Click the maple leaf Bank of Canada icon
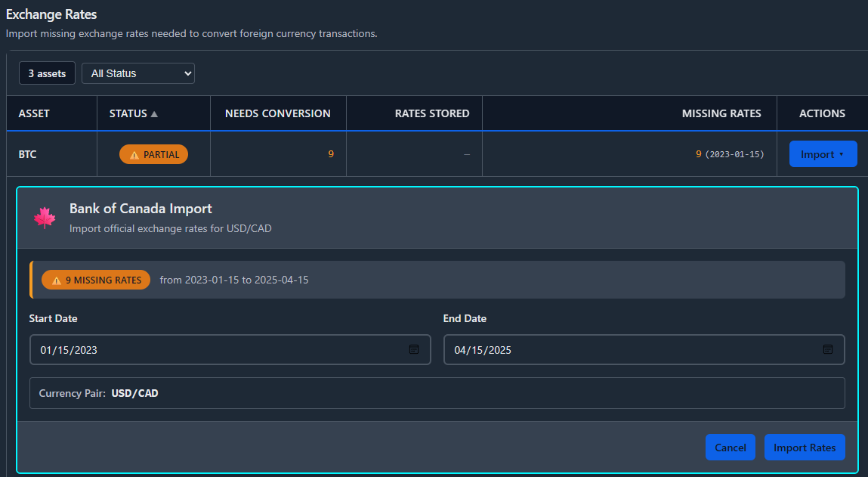 [45, 218]
